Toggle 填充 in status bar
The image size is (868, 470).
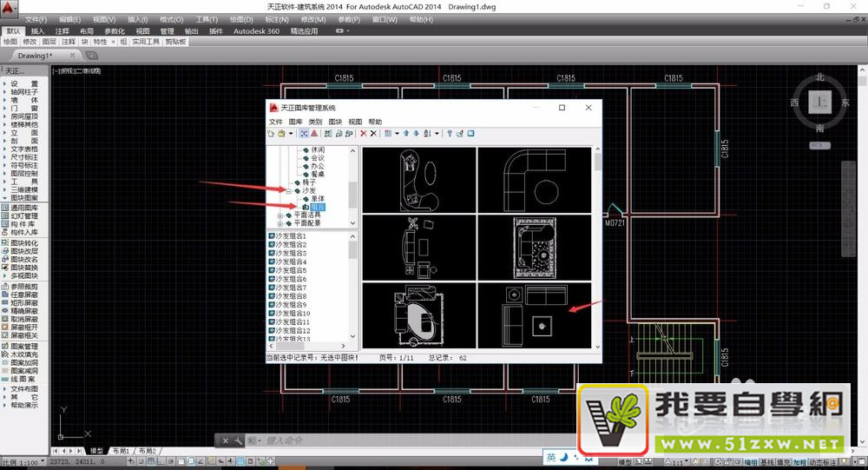pyautogui.click(x=783, y=461)
